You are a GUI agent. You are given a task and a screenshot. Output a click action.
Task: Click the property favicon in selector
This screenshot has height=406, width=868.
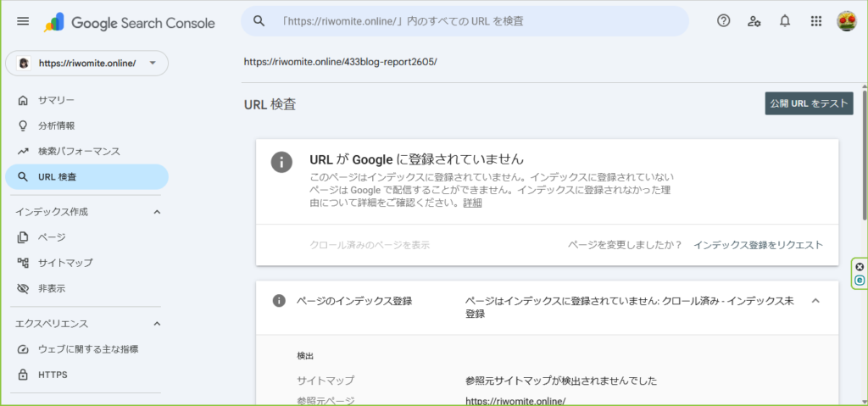pyautogui.click(x=23, y=63)
